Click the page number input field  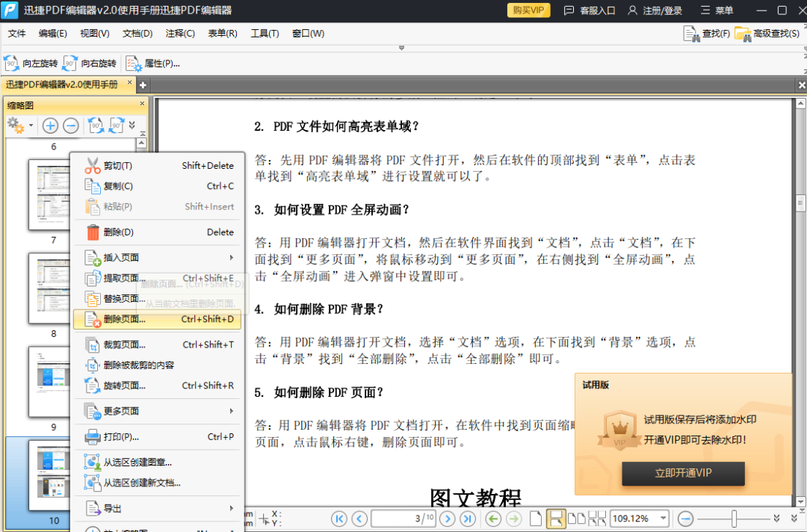[x=403, y=519]
